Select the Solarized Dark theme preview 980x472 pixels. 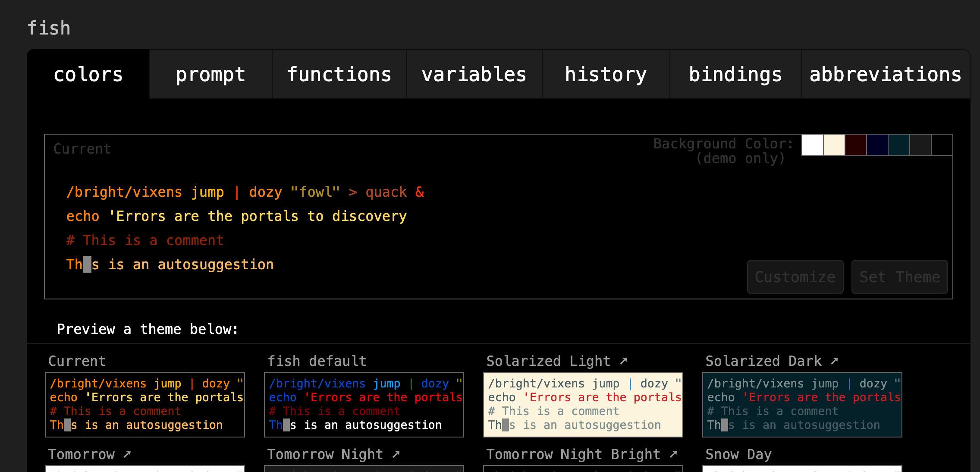click(802, 404)
